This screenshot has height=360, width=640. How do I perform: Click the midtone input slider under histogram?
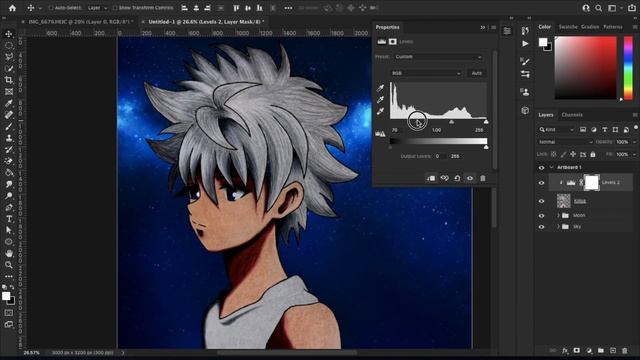point(451,122)
